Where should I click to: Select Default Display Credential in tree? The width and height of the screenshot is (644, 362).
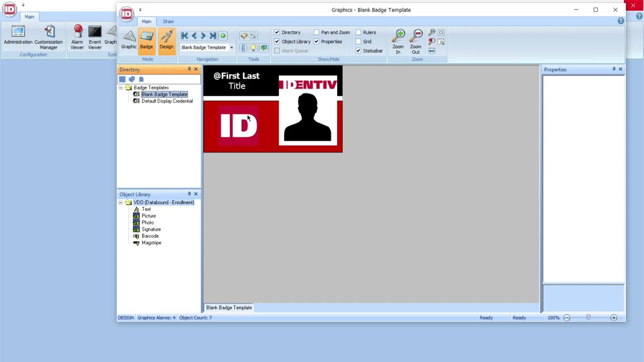click(167, 101)
